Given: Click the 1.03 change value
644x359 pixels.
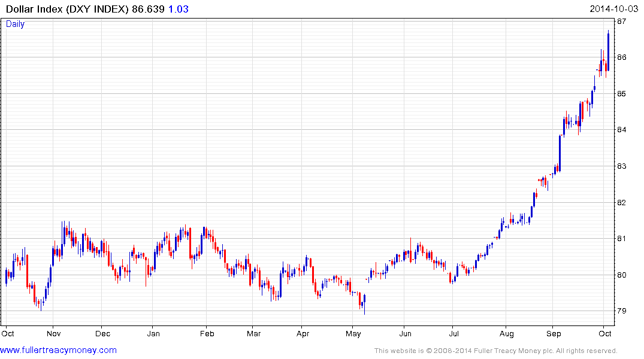Looking at the screenshot, I should click(x=179, y=9).
